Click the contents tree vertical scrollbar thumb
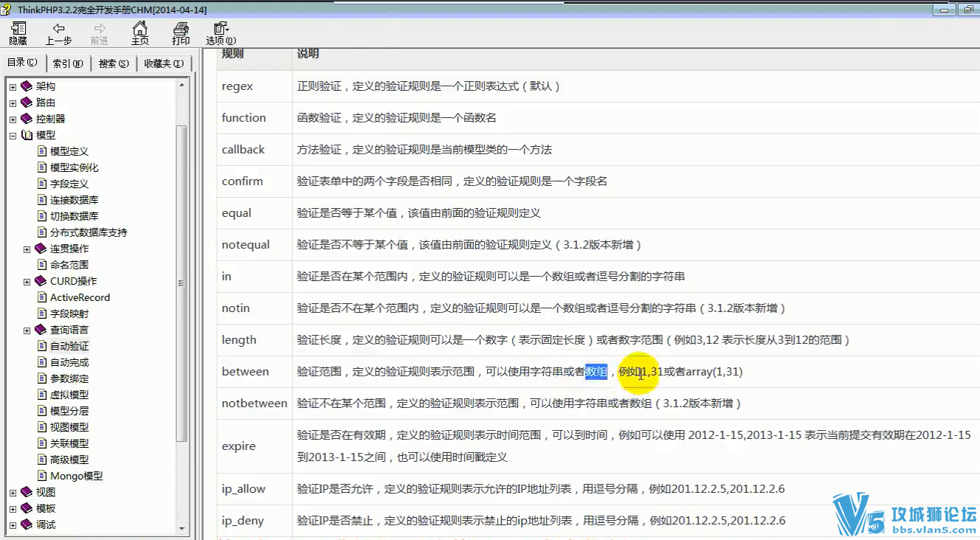The height and width of the screenshot is (540, 980). pos(182,283)
